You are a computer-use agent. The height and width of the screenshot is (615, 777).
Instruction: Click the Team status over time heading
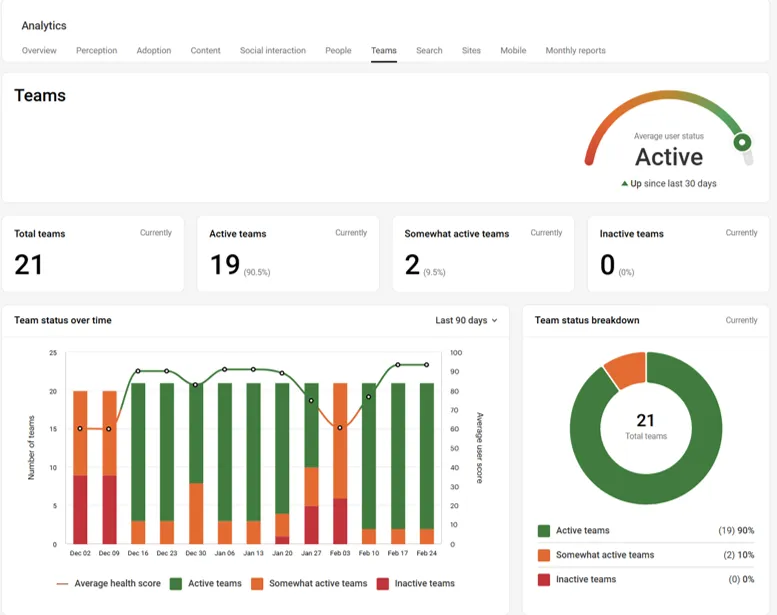63,321
